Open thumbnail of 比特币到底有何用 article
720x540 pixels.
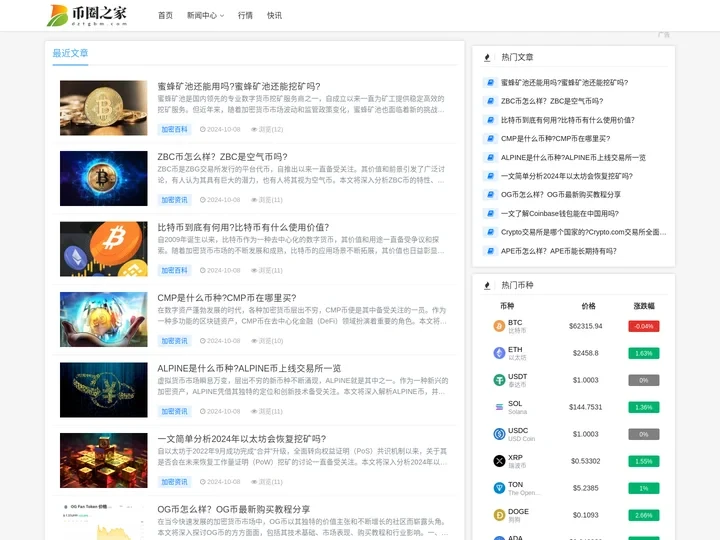pyautogui.click(x=104, y=249)
